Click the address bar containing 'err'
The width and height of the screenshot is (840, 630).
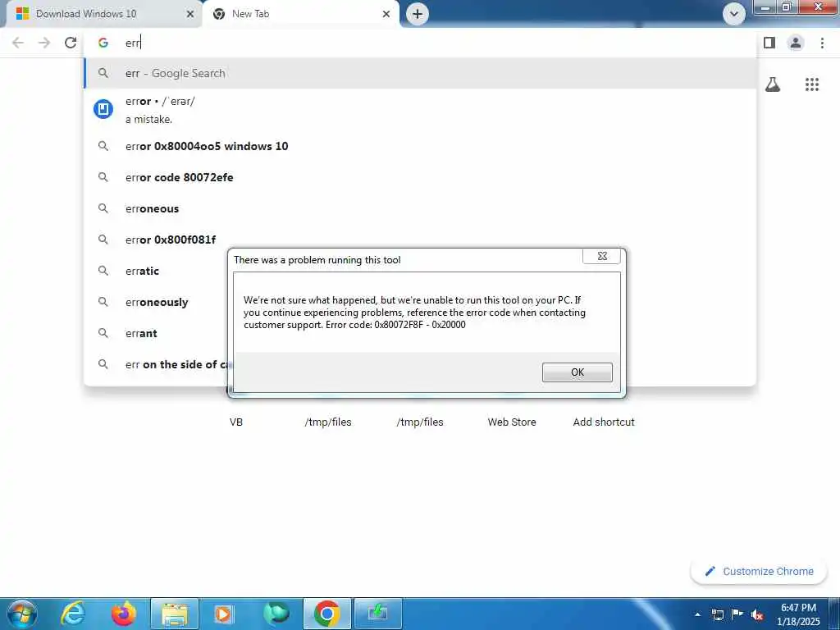point(418,43)
